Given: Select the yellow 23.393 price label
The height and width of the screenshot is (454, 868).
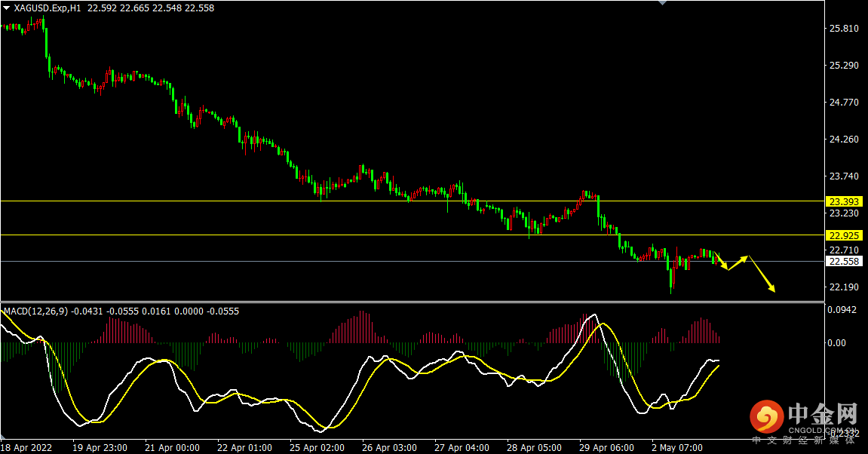Looking at the screenshot, I should point(844,201).
